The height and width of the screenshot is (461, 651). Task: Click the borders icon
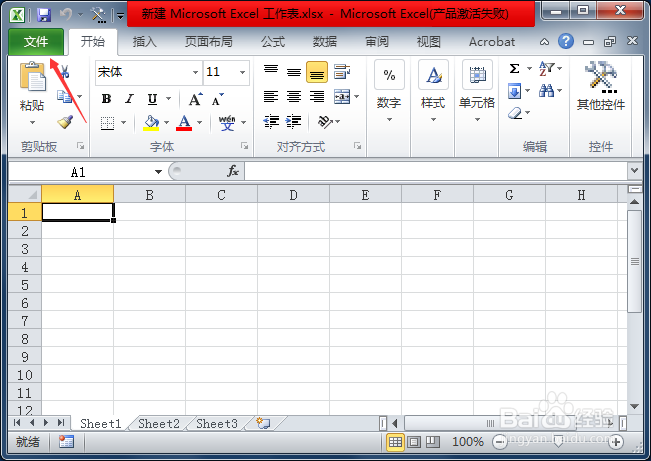pyautogui.click(x=108, y=123)
